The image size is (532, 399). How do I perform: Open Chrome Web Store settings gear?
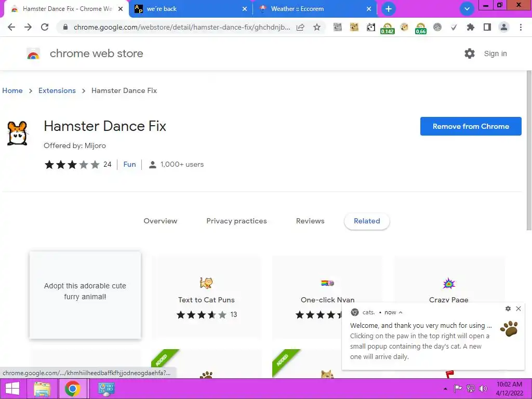tap(470, 54)
